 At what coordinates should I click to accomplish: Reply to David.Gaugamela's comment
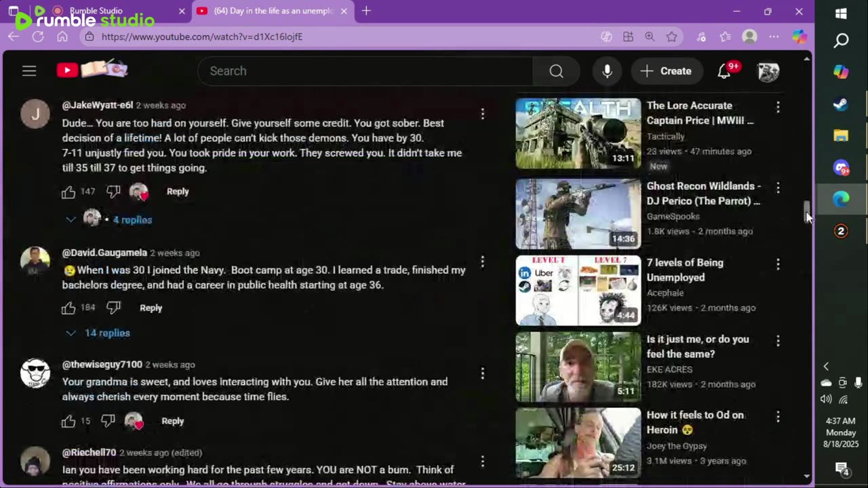pyautogui.click(x=151, y=308)
